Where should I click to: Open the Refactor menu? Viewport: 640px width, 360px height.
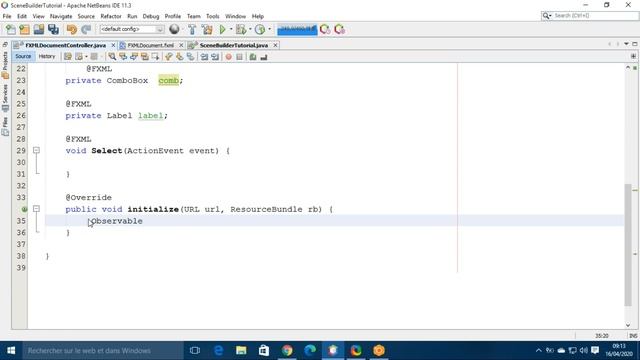pos(111,16)
